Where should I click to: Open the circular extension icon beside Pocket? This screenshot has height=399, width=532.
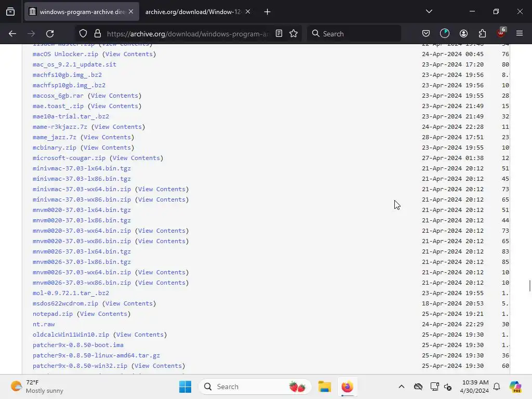click(x=445, y=34)
